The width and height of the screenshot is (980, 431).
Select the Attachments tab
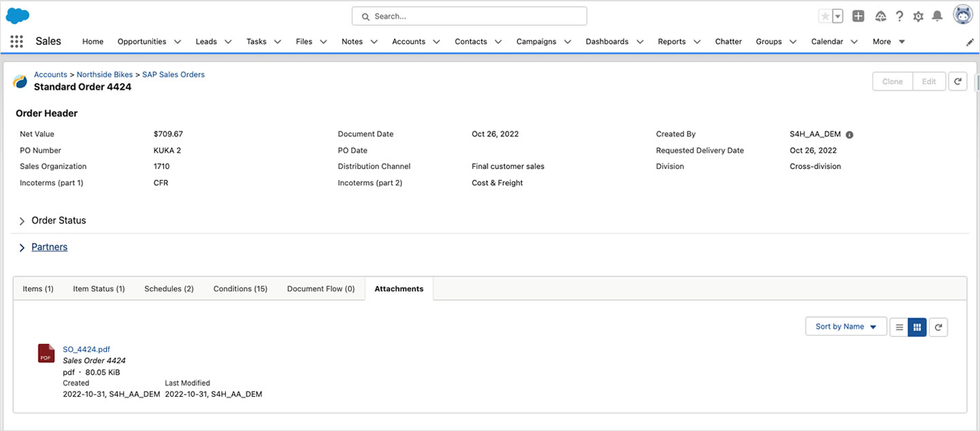tap(399, 289)
